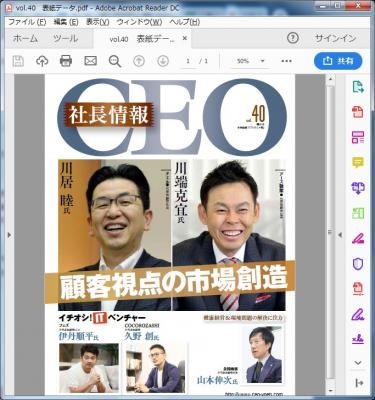Click the page number input field
Viewport: 375px width, 400px height.
(x=188, y=61)
